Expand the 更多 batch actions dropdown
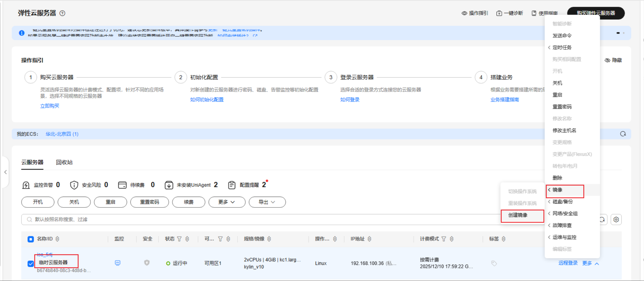The height and width of the screenshot is (281, 644). tap(226, 202)
